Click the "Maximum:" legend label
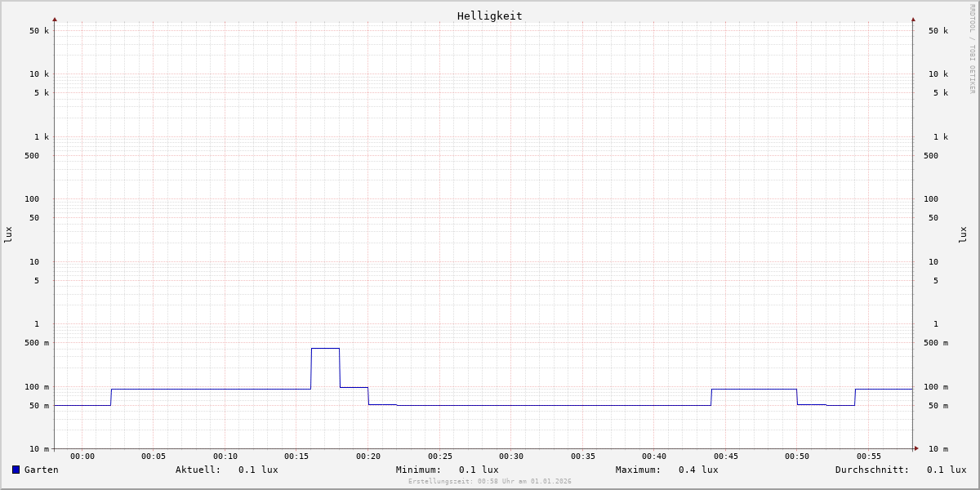 tap(638, 470)
